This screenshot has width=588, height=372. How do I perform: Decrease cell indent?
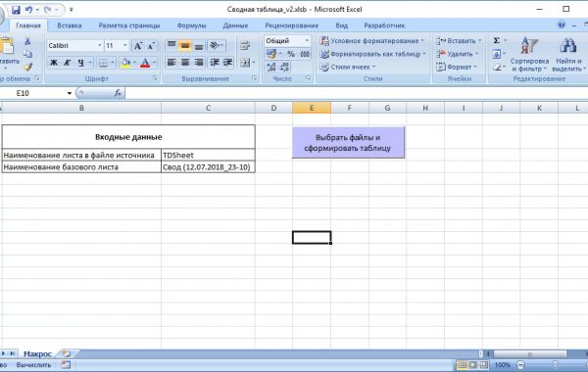215,63
